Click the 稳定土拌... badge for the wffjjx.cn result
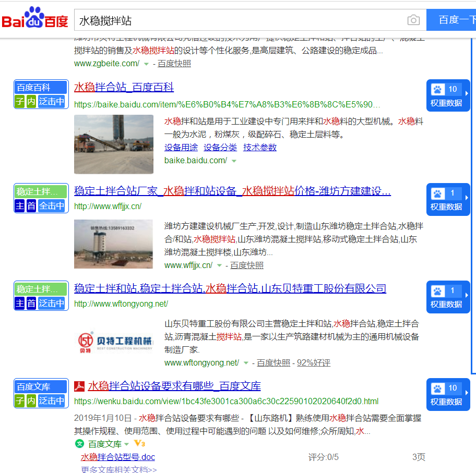 pyautogui.click(x=41, y=192)
